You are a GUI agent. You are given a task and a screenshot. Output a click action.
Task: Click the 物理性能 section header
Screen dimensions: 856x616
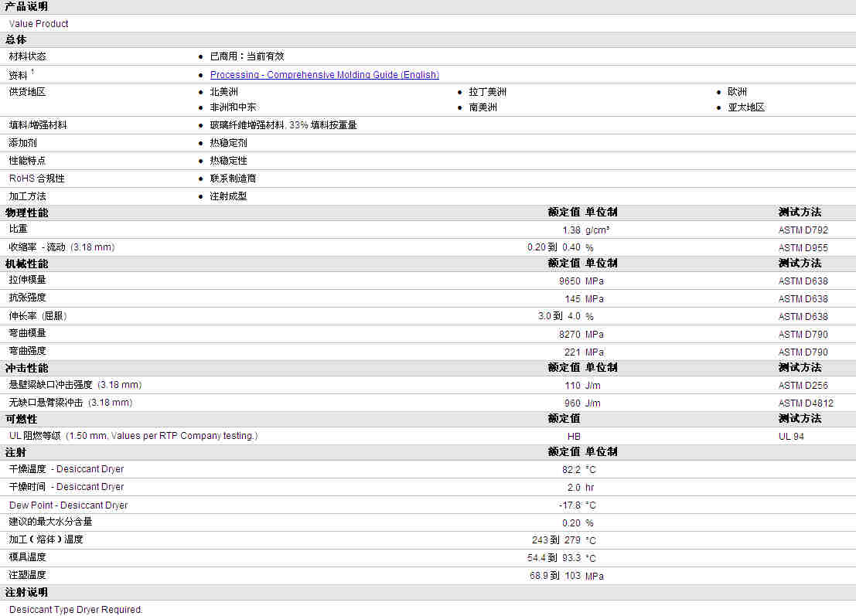(x=27, y=213)
